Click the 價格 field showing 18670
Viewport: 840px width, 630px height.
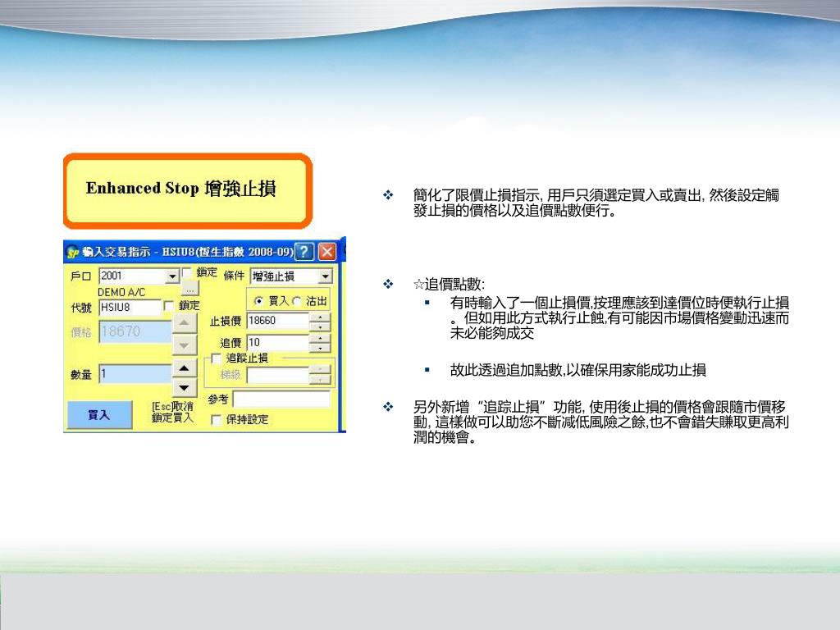tap(135, 331)
